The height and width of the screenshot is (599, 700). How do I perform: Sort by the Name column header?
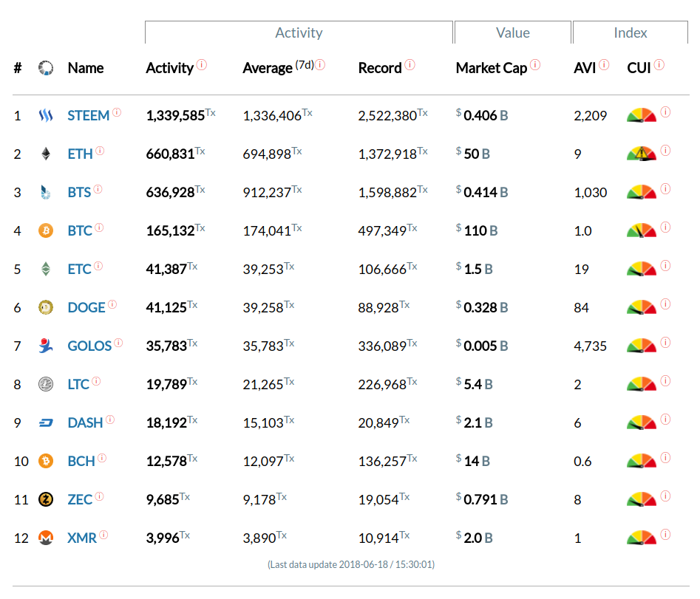(86, 68)
